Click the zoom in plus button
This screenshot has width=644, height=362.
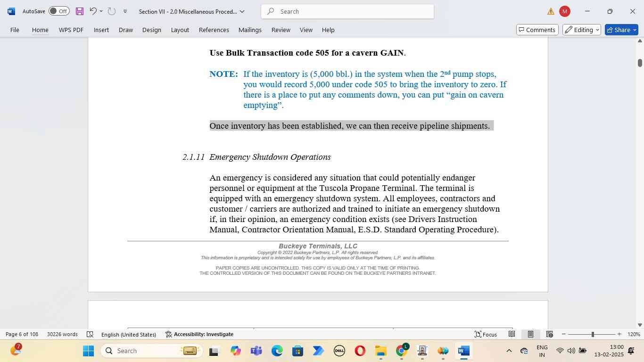pyautogui.click(x=619, y=334)
